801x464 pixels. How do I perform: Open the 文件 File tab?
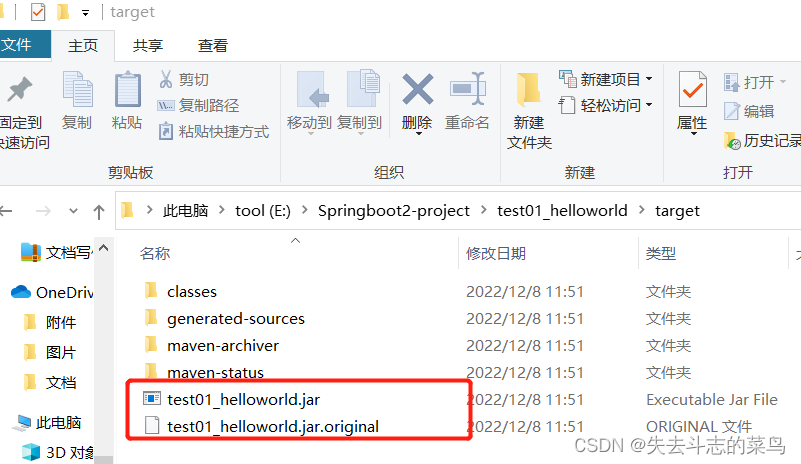point(25,44)
